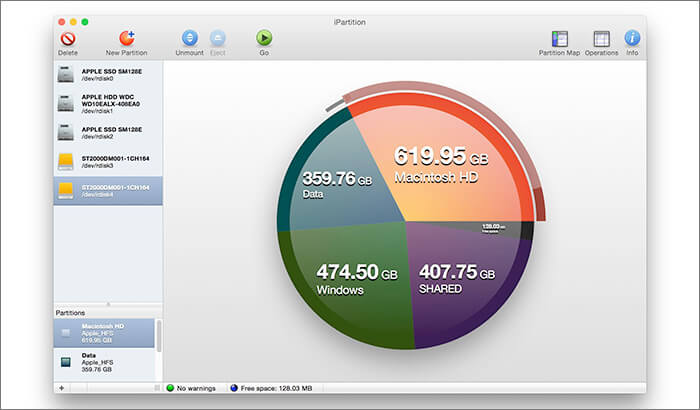The width and height of the screenshot is (700, 410).
Task: Click the Unmount toolbar icon
Action: (190, 38)
